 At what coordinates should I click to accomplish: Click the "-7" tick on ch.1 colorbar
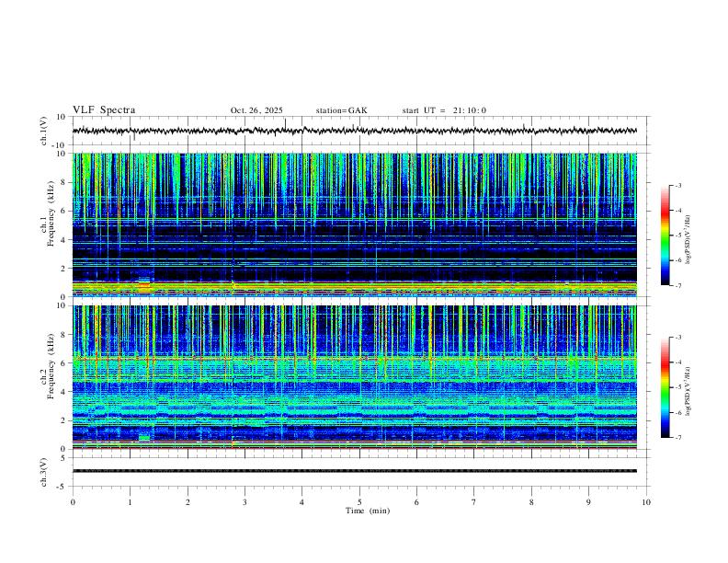tap(677, 286)
